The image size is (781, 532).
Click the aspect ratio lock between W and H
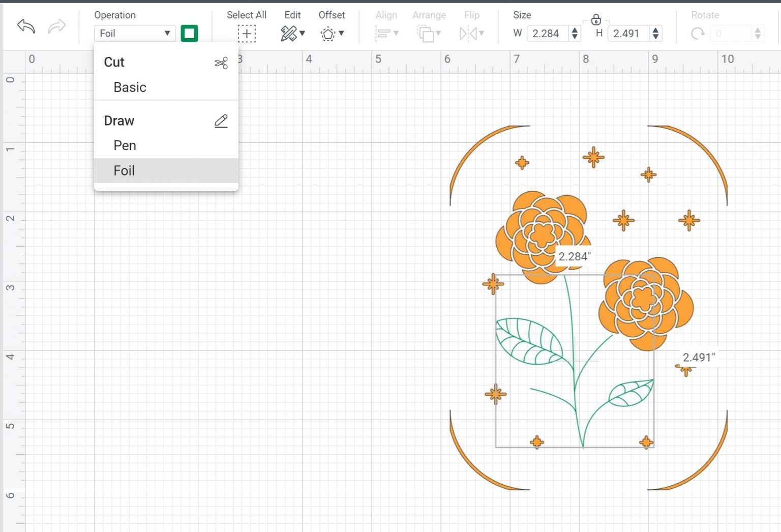596,19
